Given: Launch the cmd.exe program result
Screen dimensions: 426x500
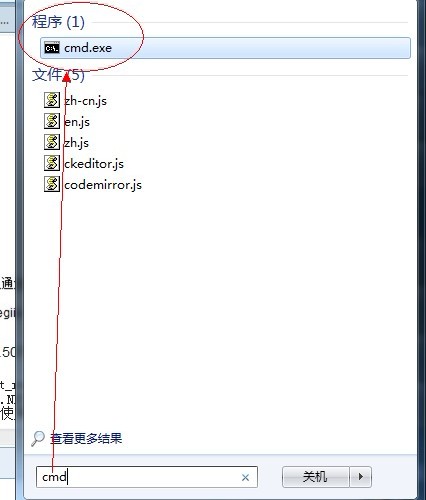Looking at the screenshot, I should 225,48.
